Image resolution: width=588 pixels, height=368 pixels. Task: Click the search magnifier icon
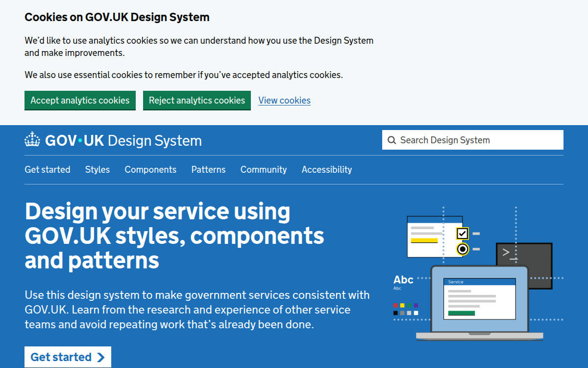point(392,140)
